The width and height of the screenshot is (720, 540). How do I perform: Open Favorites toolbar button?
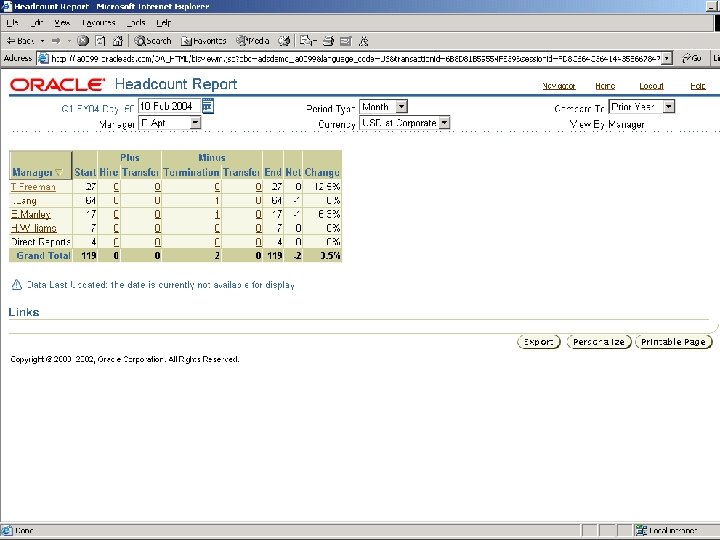(x=204, y=41)
